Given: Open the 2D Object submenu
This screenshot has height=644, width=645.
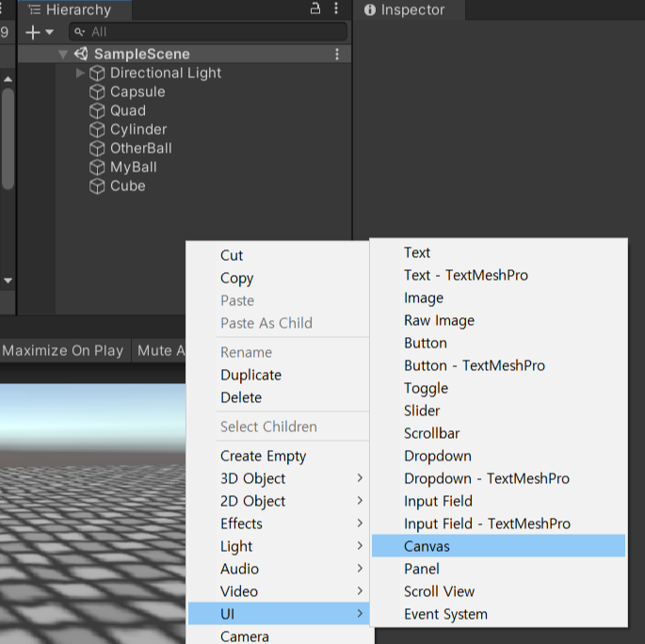Looking at the screenshot, I should tap(279, 501).
